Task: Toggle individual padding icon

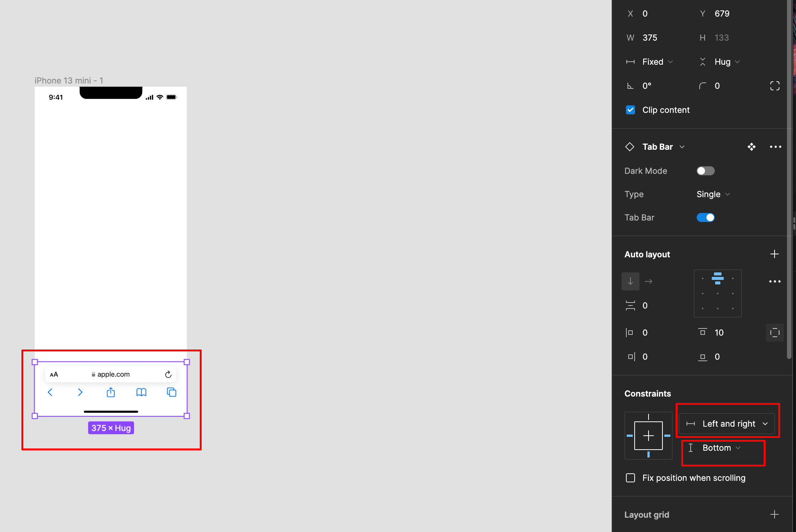Action: pyautogui.click(x=775, y=333)
